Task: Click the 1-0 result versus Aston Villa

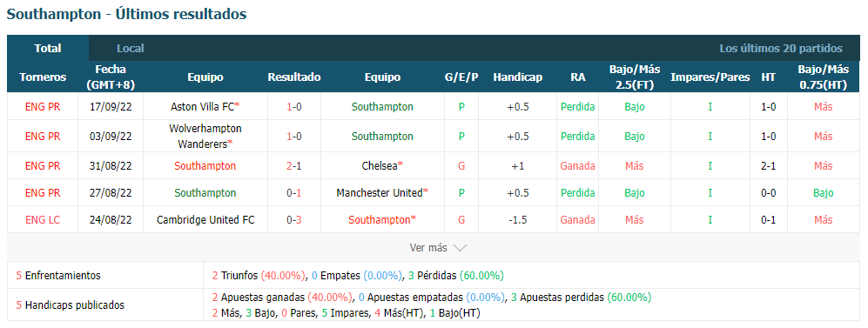Action: 294,107
